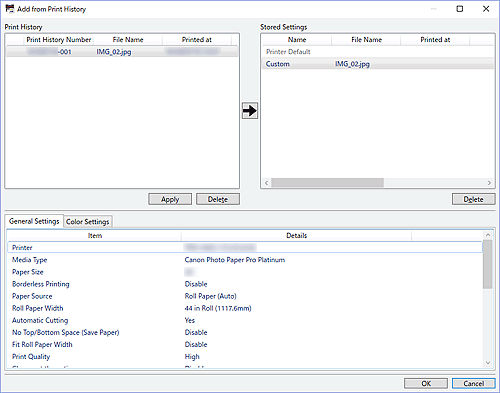Click the app icon in the title bar
500x393 pixels.
click(x=10, y=9)
